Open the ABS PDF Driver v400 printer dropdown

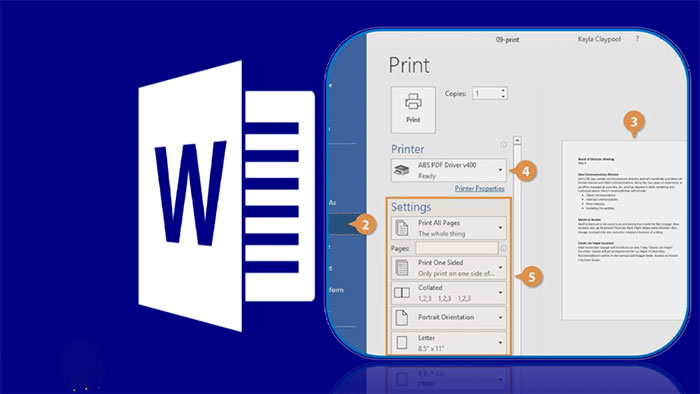(449, 170)
